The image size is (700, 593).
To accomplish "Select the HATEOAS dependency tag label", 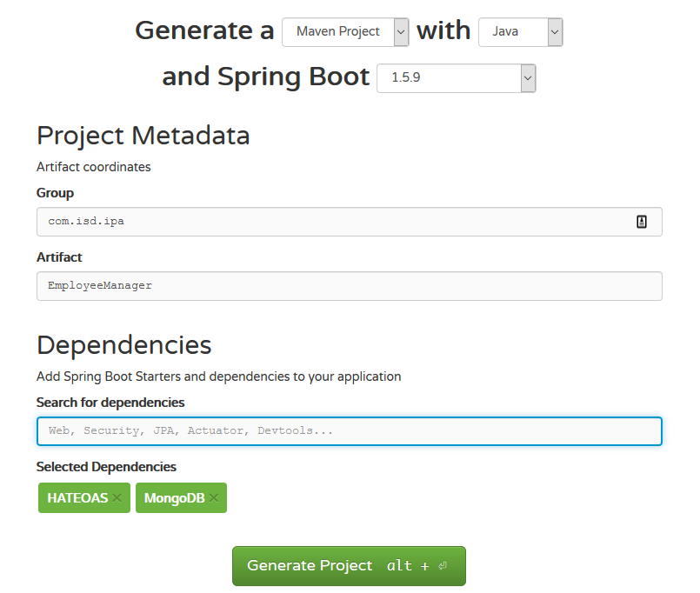I will pyautogui.click(x=77, y=498).
